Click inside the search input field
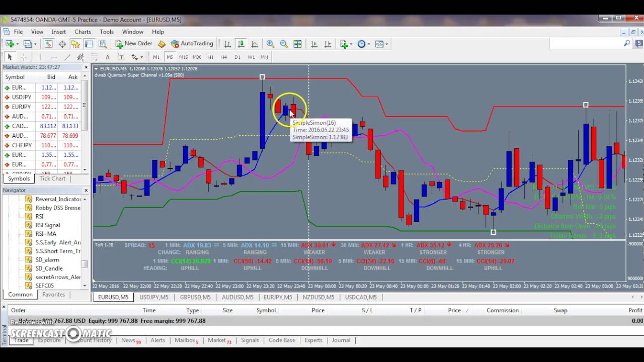644x362 pixels. click(x=586, y=44)
